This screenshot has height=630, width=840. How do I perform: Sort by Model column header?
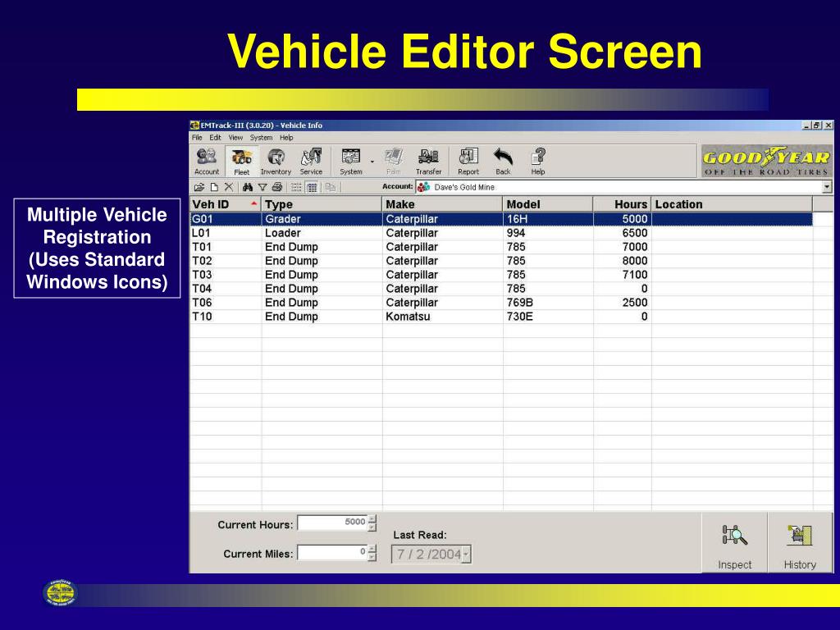click(x=548, y=204)
